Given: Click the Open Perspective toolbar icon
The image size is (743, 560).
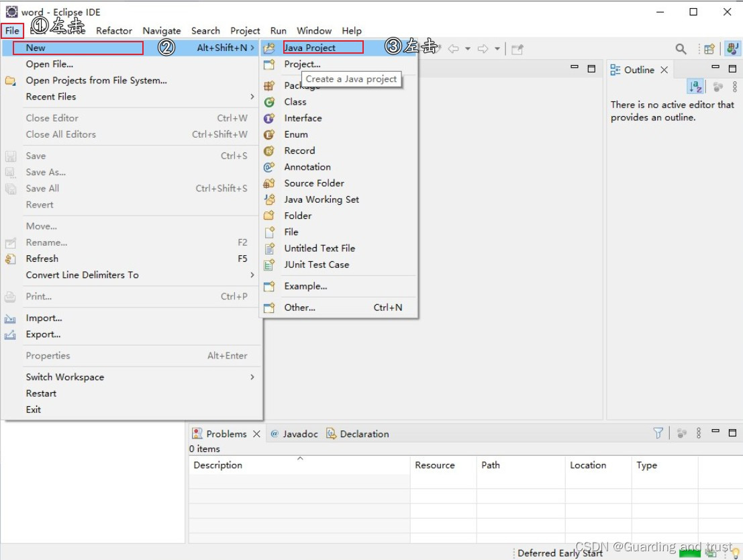Looking at the screenshot, I should coord(709,49).
